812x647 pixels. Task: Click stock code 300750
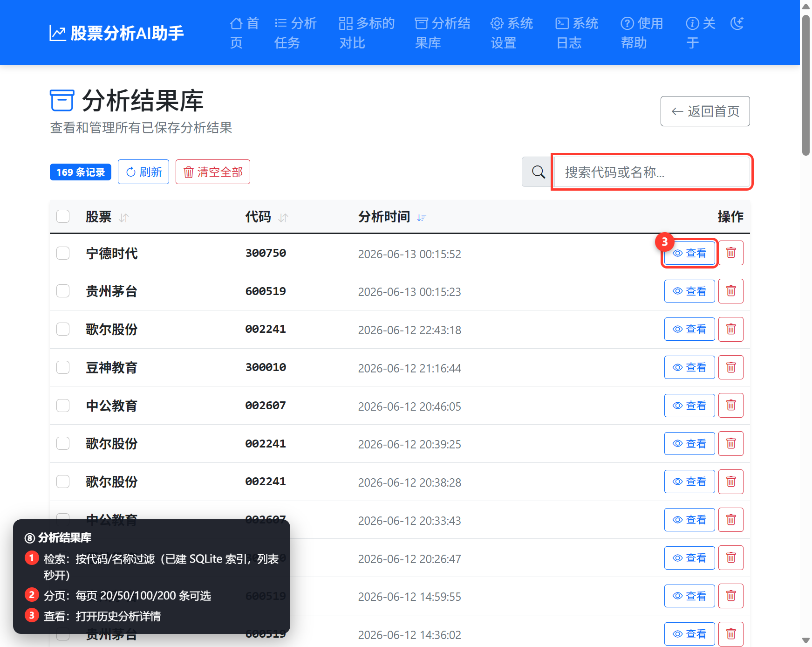[x=266, y=253]
